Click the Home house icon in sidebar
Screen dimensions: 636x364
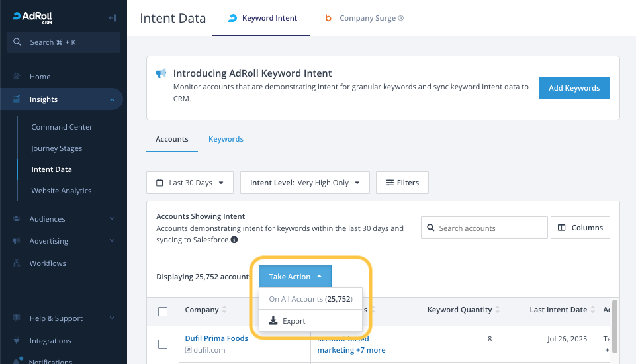coord(17,77)
